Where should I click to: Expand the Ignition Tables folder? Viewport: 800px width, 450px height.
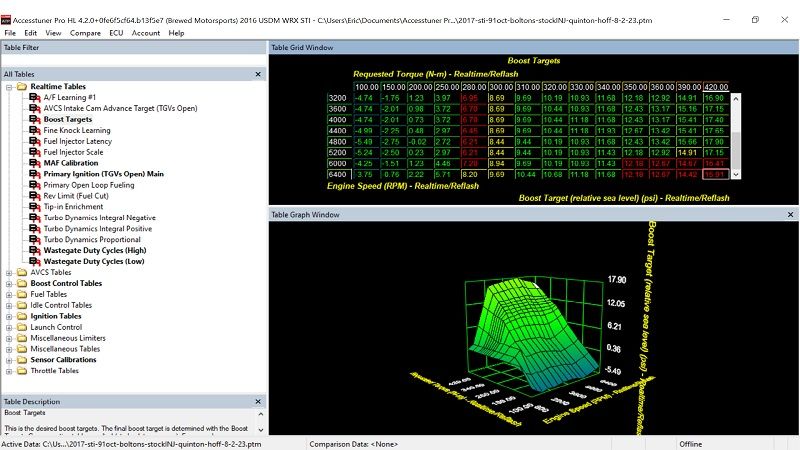pos(9,317)
